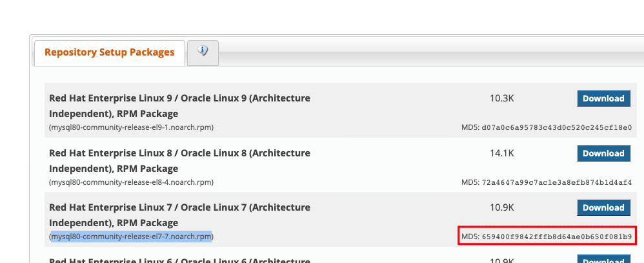The image size is (644, 263).
Task: Select the mysql80-community-release-el8-4.noarch.rpm filename
Action: tap(131, 182)
